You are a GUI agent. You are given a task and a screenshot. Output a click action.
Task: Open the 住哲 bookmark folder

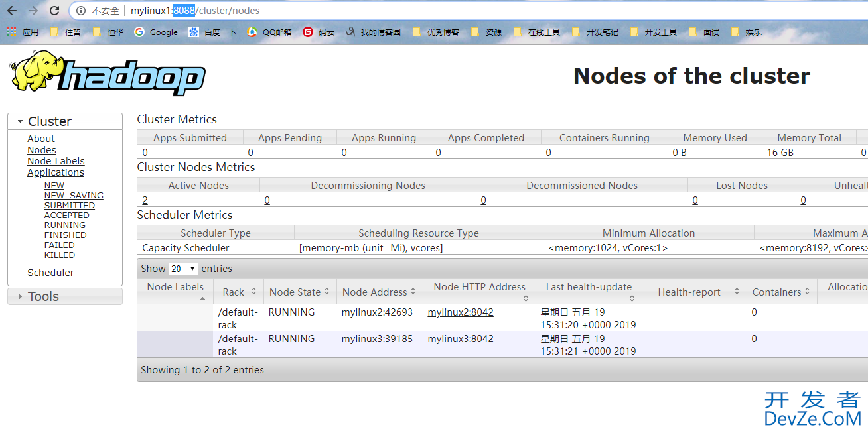[65, 32]
